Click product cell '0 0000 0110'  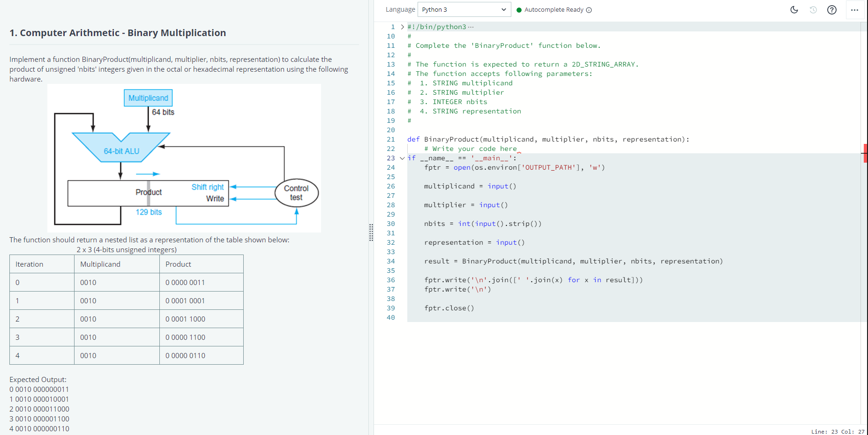tap(202, 355)
